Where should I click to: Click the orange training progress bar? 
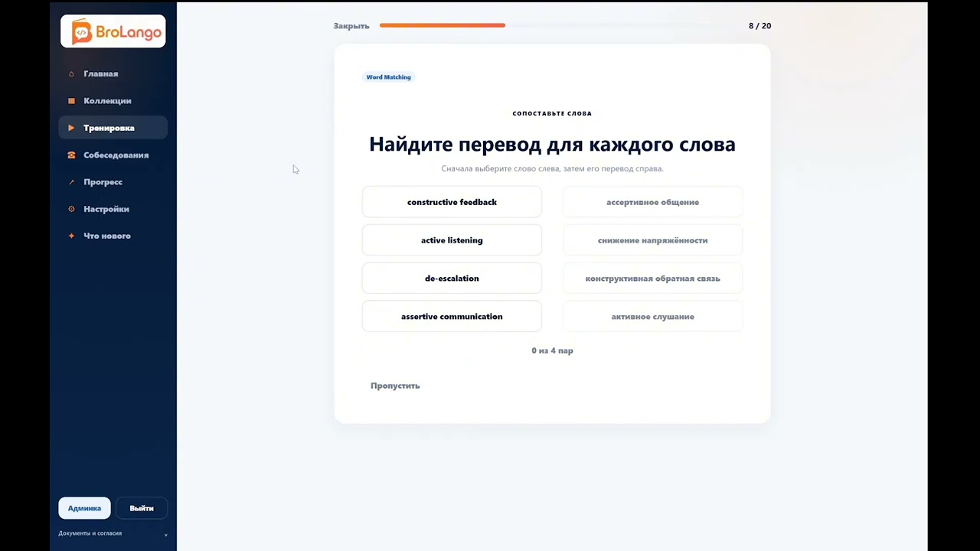click(x=442, y=25)
